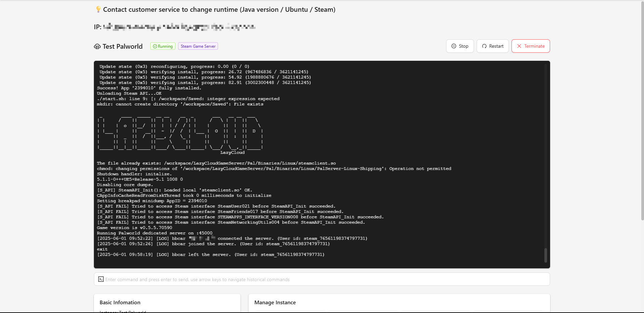Image resolution: width=644 pixels, height=313 pixels.
Task: Click the 'Game version is v0.5.5.70590' line
Action: coord(135,228)
